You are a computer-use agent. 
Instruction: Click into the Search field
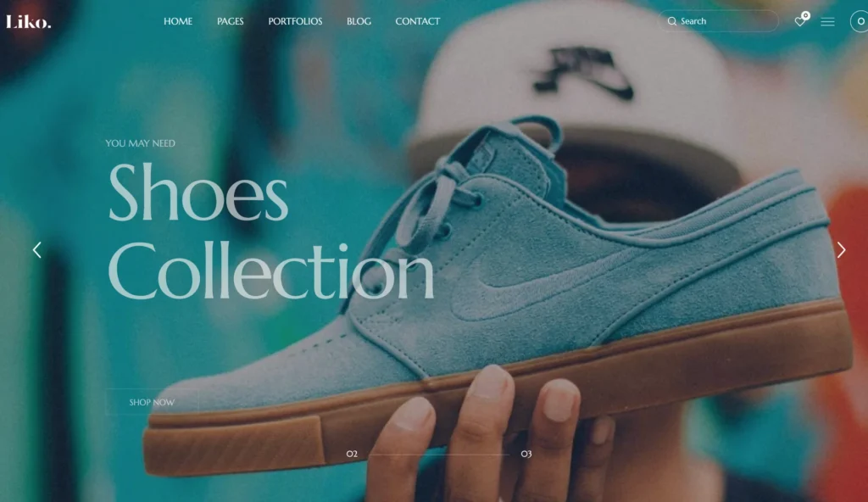719,21
